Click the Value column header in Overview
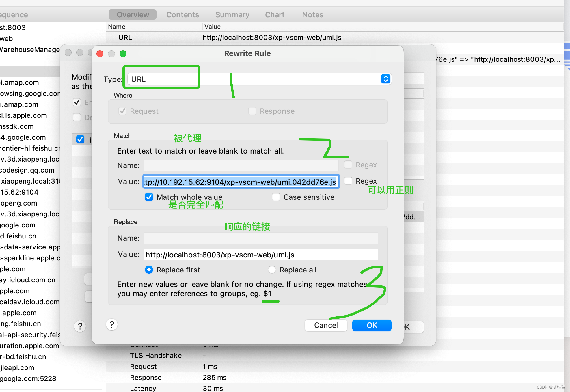570x392 pixels. pyautogui.click(x=213, y=27)
